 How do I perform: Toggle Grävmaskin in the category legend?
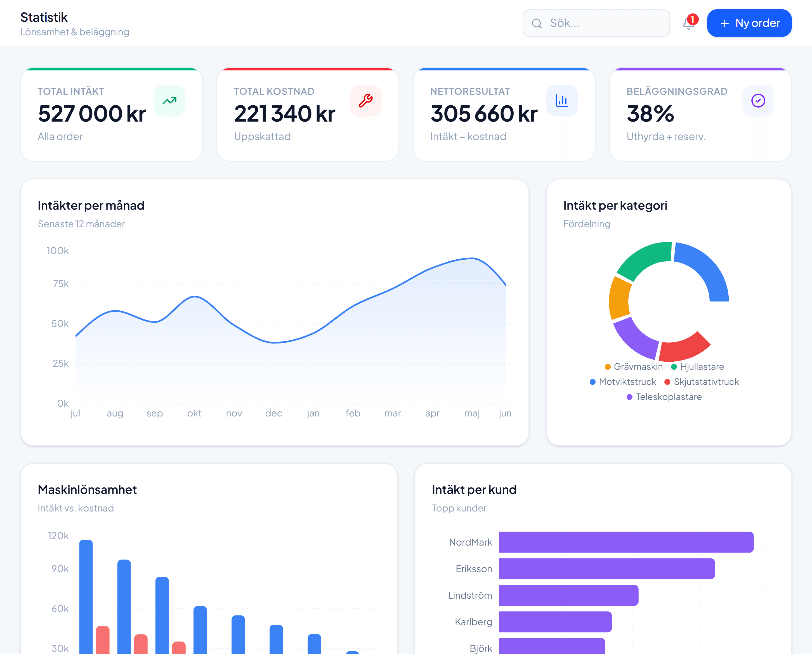(x=633, y=367)
